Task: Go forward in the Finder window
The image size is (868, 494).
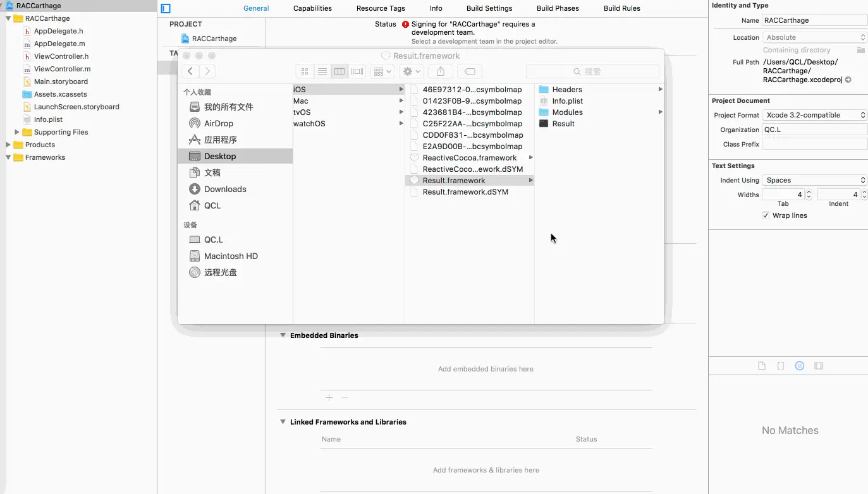Action: [207, 71]
